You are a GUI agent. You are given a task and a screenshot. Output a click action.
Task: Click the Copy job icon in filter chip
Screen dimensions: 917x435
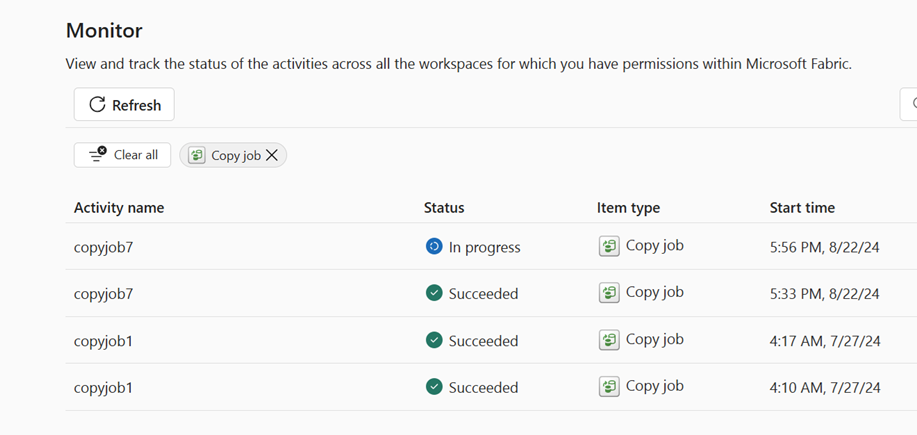click(197, 155)
